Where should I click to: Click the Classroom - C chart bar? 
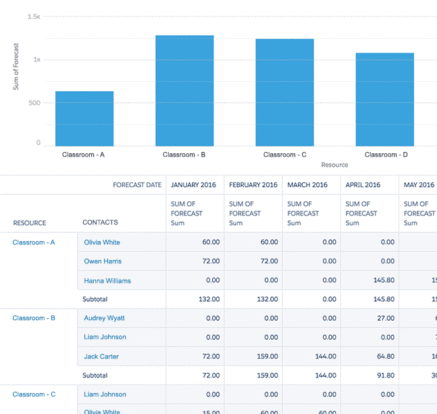click(x=285, y=92)
